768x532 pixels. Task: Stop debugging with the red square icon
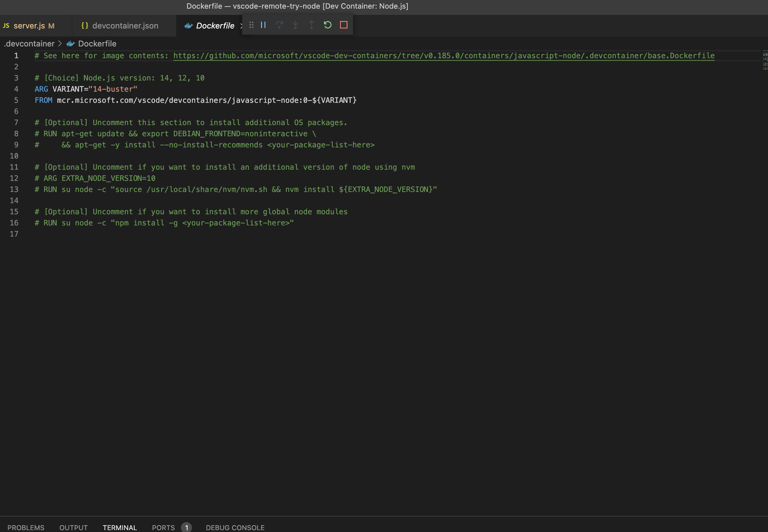click(x=343, y=25)
